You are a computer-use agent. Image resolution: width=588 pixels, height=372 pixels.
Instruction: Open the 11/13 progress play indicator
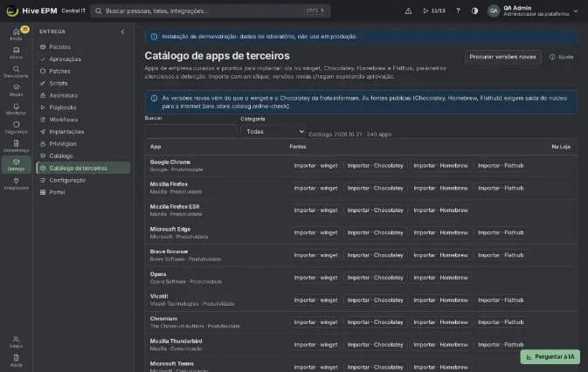click(434, 10)
